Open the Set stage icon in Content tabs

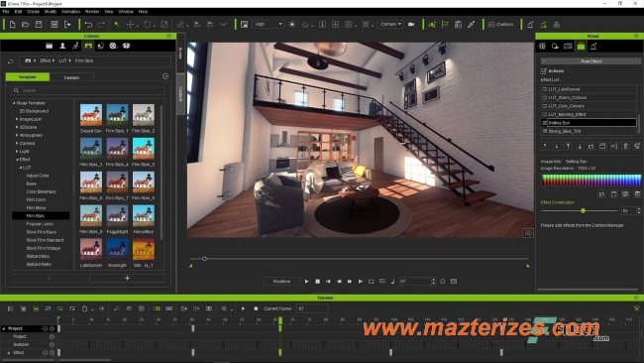point(88,46)
